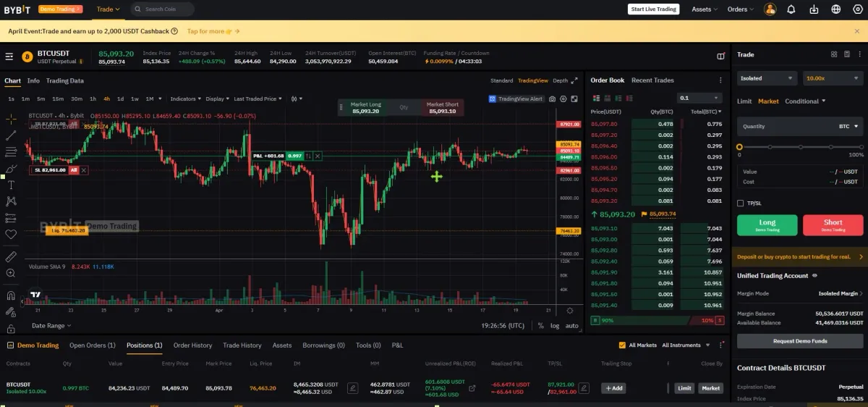Open the 10.00x leverage dropdown

833,78
